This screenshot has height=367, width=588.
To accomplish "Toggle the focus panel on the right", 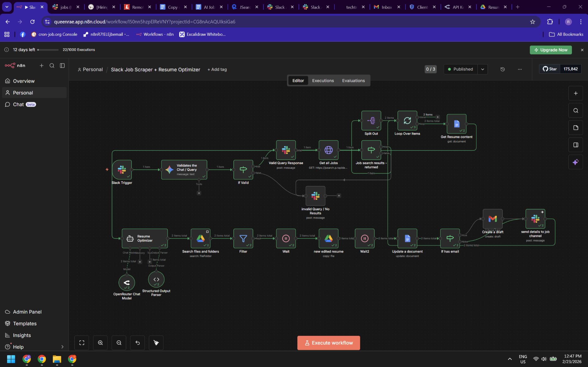I will coord(575,145).
